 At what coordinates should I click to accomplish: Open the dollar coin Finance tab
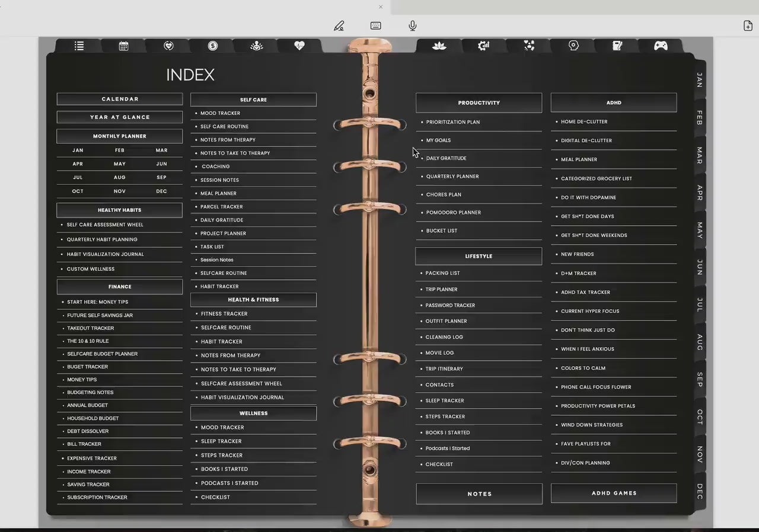point(212,45)
